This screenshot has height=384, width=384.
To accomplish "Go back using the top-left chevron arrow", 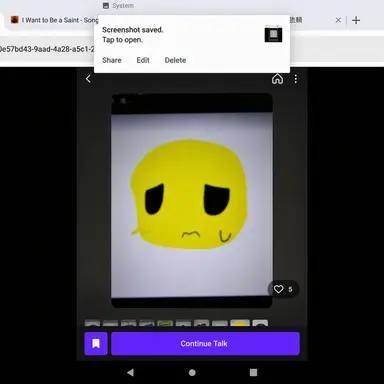I will point(88,79).
